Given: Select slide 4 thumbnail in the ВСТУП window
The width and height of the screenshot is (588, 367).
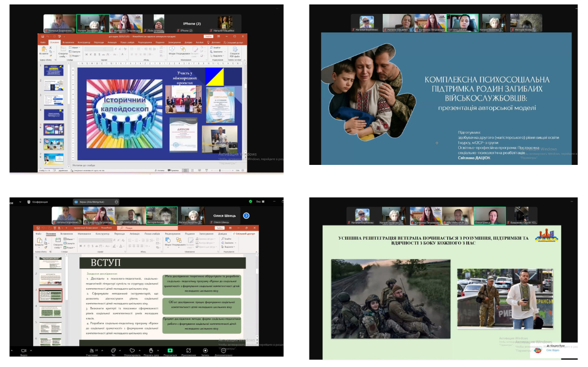Looking at the screenshot, I should point(50,311).
